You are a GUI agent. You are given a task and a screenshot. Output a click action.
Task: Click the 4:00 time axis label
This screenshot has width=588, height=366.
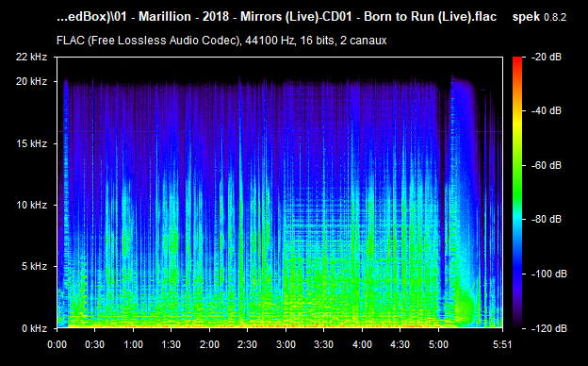[362, 344]
